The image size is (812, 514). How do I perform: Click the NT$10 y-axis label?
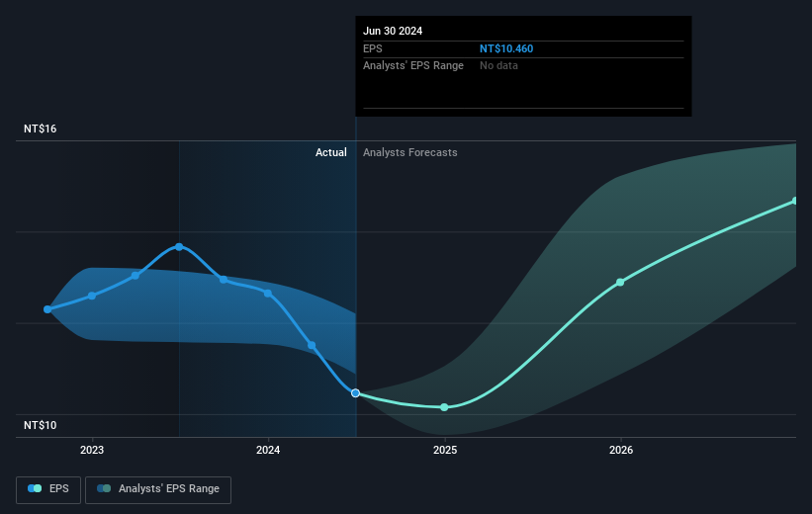(40, 425)
